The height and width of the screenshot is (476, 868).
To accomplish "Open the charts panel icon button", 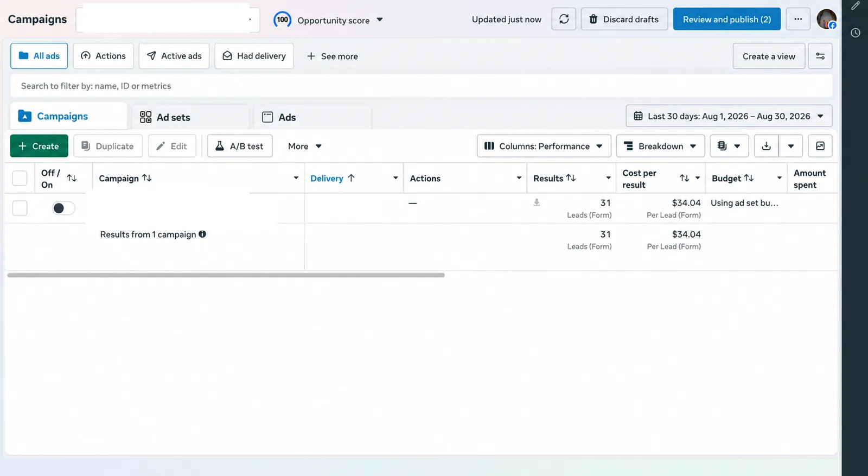I will (x=820, y=146).
